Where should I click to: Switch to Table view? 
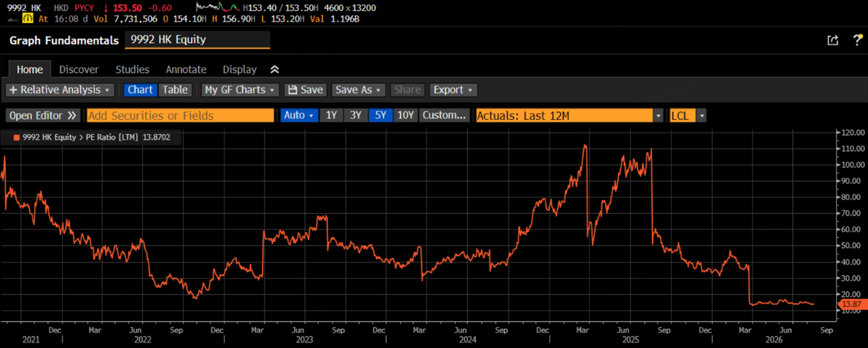tap(175, 90)
